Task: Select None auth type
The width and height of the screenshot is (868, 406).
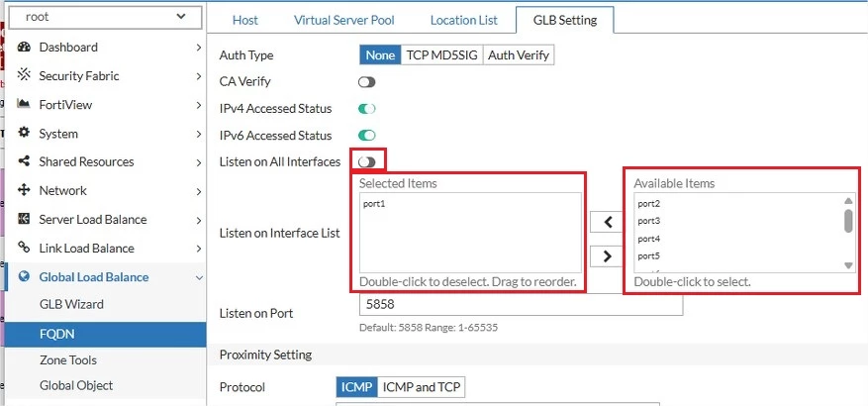Action: point(380,55)
